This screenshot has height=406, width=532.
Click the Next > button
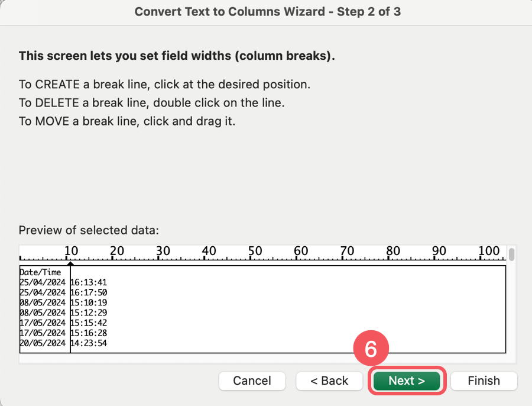click(407, 381)
